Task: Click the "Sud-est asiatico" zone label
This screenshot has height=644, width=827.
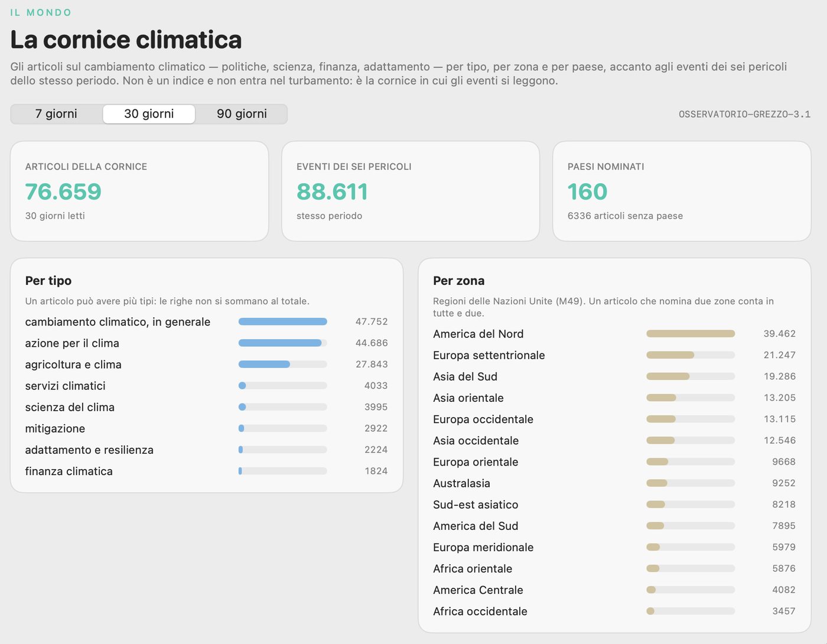Action: pyautogui.click(x=476, y=505)
